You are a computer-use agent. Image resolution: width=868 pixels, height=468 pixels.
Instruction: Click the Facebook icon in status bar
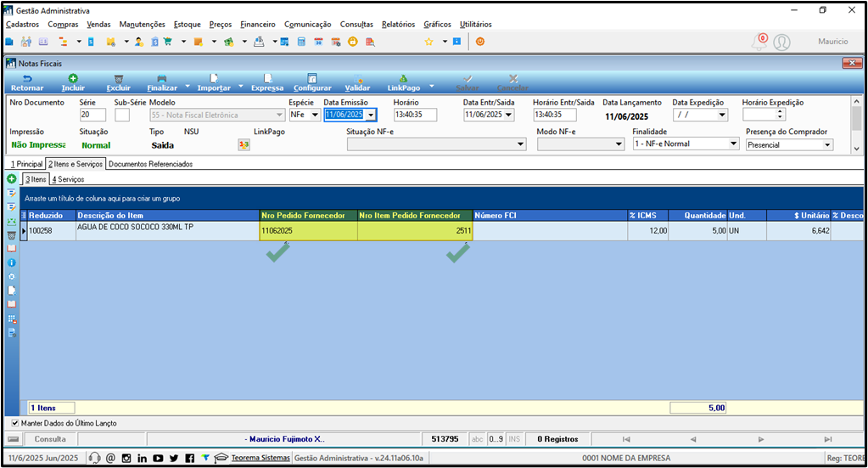189,458
